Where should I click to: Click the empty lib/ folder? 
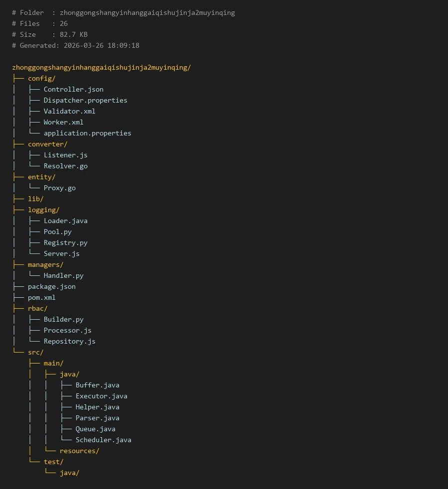(35, 199)
